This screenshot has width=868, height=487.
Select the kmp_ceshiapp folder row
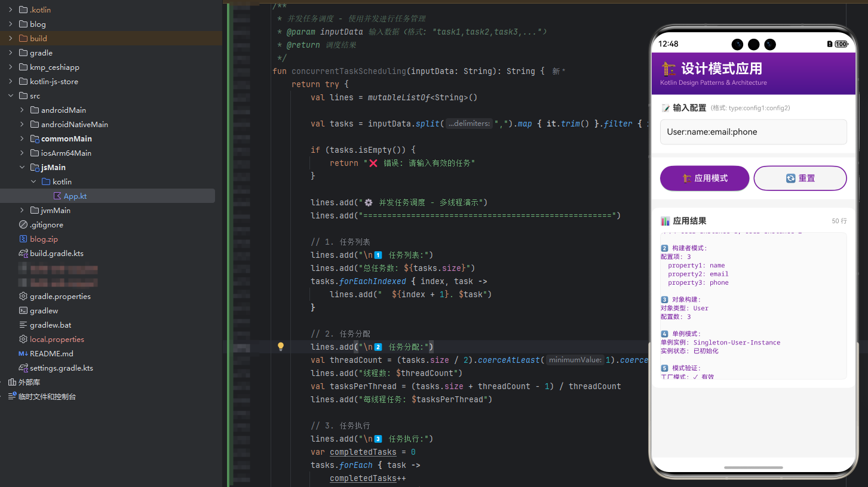(111, 67)
